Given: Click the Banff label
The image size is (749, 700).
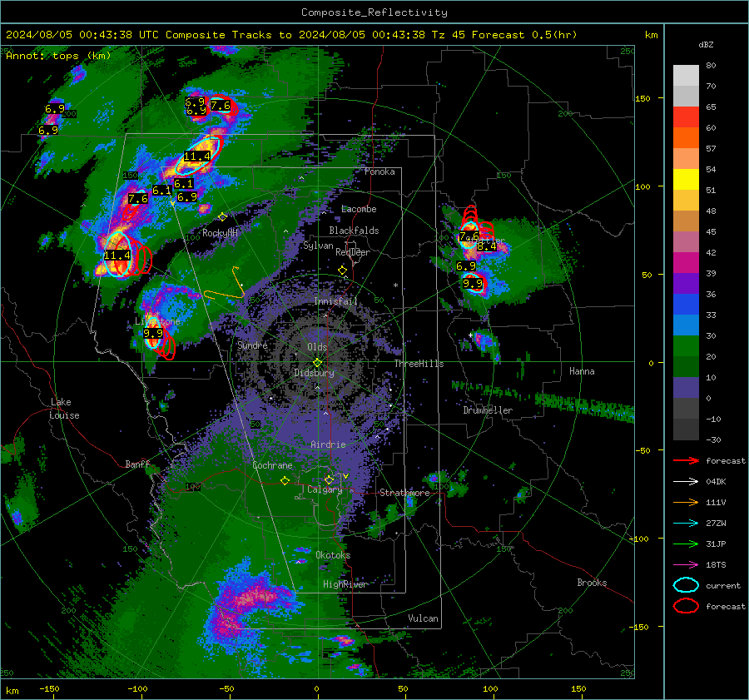Looking at the screenshot, I should [x=137, y=464].
